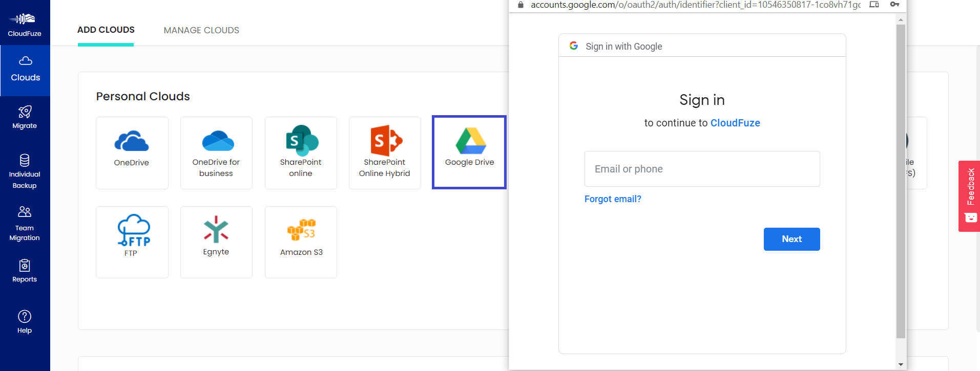Switch to the ADD CLOUDS tab
The height and width of the screenshot is (371, 980).
tap(106, 30)
